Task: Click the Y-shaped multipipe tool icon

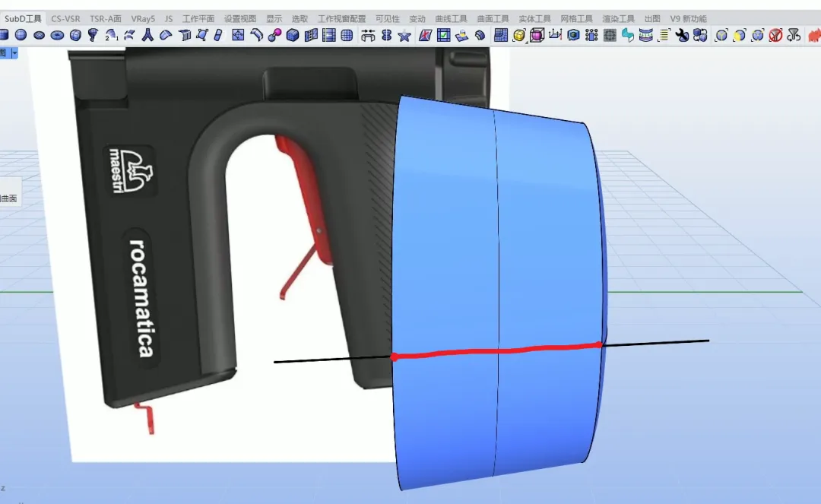Action: [147, 35]
